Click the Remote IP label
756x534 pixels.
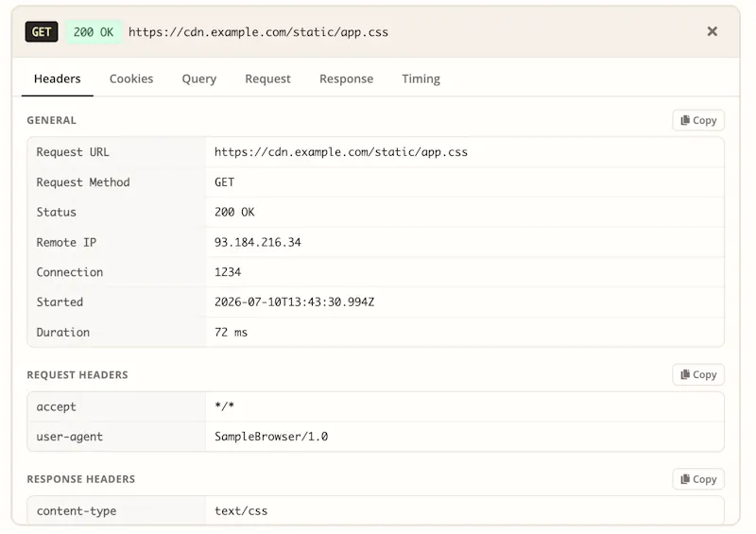(x=66, y=242)
